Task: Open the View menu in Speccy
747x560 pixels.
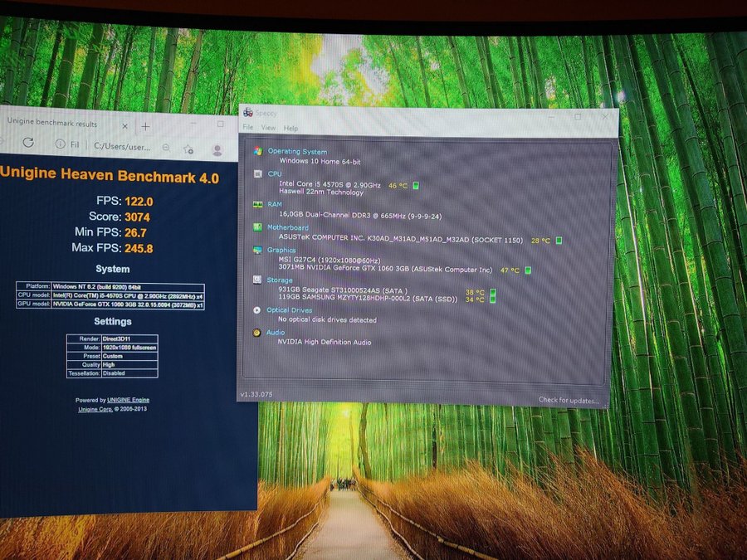Action: click(268, 128)
